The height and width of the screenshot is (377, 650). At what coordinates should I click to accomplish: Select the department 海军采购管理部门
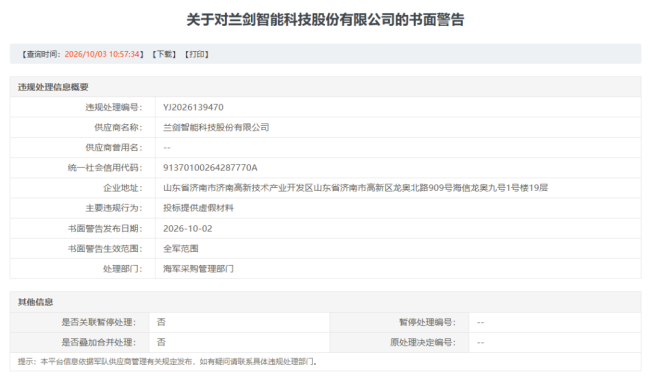point(198,269)
